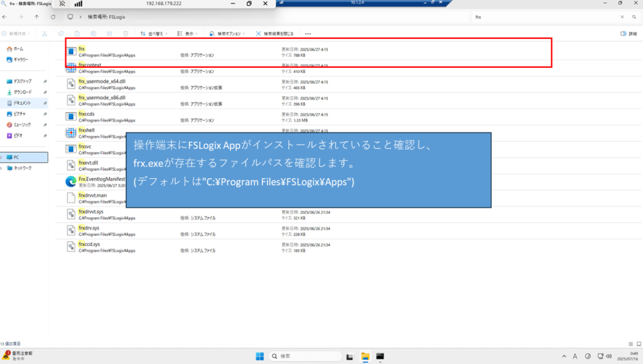643x364 pixels.
Task: Open File Explorer from the taskbar
Action: [x=365, y=356]
